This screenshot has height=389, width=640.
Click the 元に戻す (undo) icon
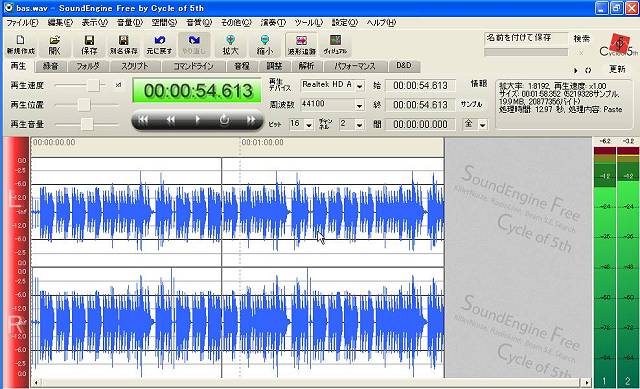coord(159,44)
